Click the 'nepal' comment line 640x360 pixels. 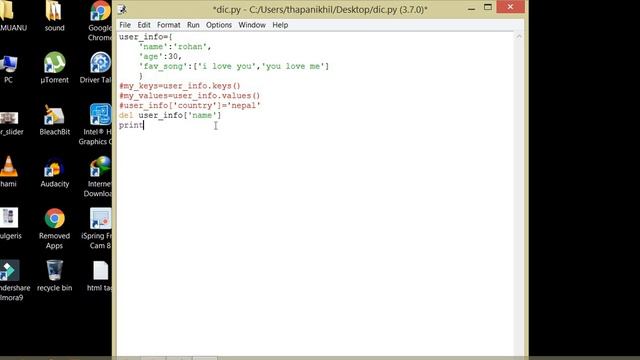click(x=190, y=105)
